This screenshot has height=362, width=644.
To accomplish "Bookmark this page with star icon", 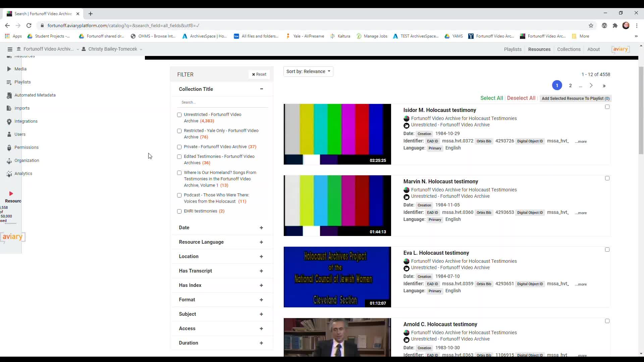I will click(591, 25).
